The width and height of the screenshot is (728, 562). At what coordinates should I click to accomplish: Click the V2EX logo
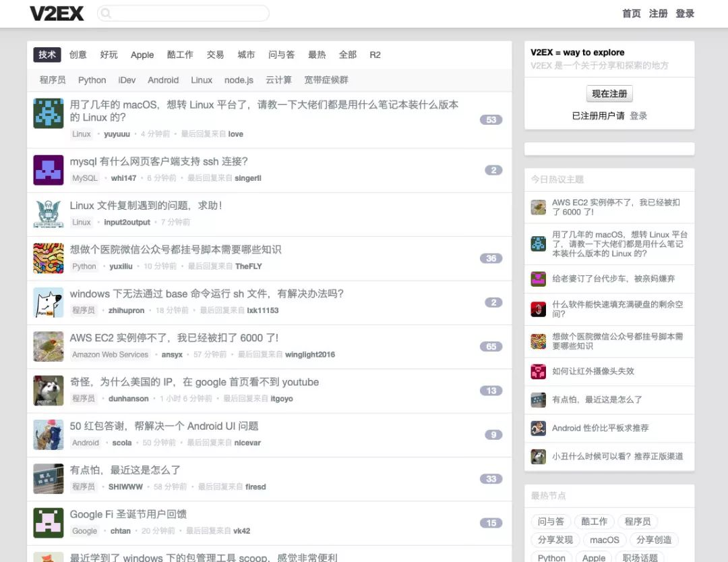click(57, 13)
